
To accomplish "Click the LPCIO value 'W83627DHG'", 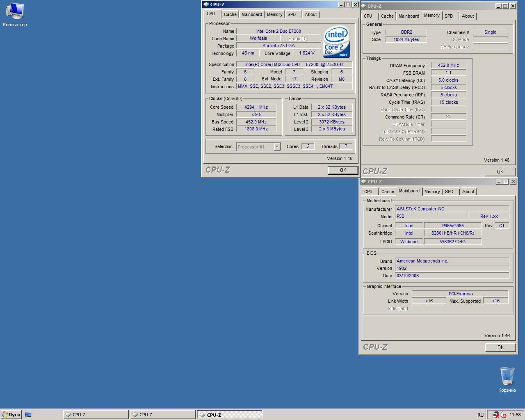I will [x=453, y=242].
